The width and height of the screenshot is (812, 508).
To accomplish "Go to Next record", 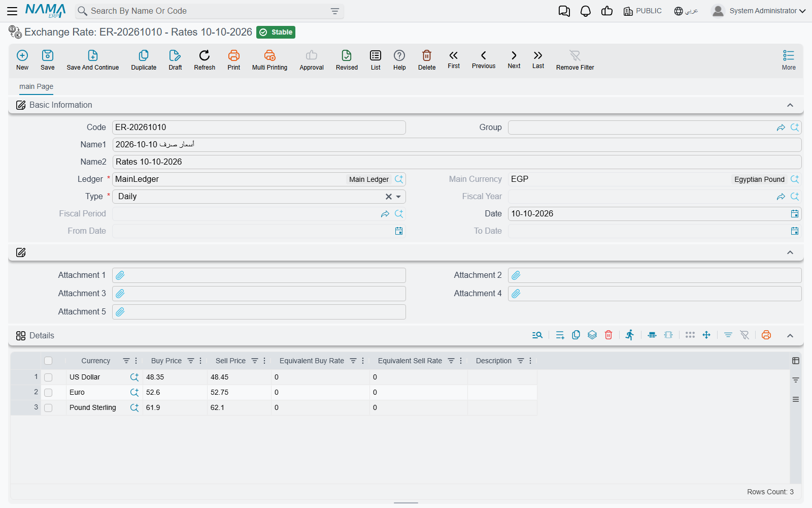I will (514, 55).
